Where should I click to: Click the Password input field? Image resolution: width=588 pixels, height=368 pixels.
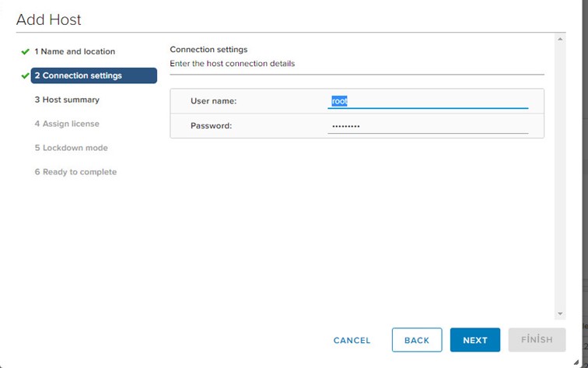pos(428,126)
